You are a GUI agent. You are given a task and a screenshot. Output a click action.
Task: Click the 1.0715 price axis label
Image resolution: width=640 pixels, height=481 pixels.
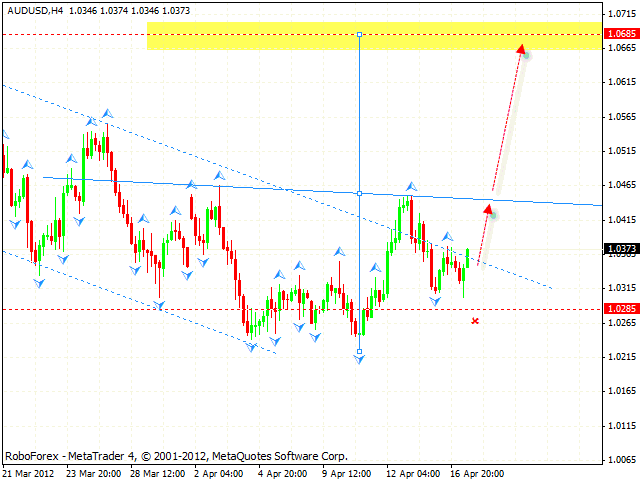pos(620,13)
